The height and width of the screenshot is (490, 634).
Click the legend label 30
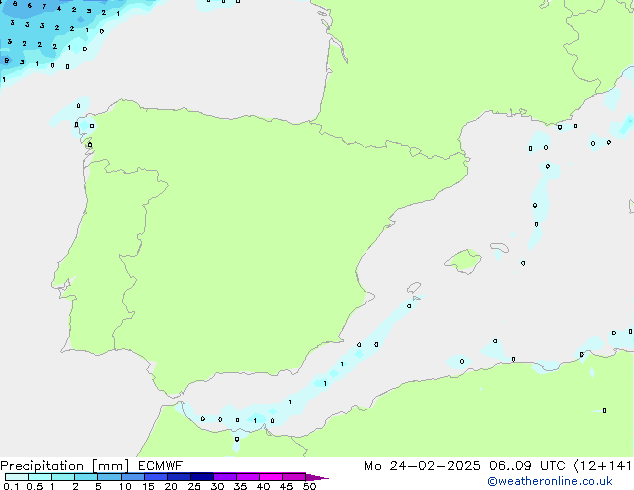click(217, 486)
